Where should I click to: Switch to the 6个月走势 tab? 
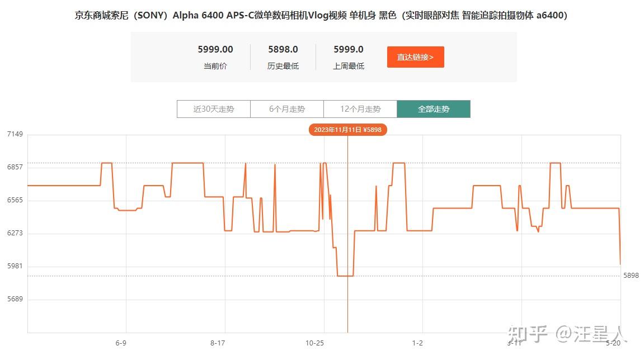286,108
